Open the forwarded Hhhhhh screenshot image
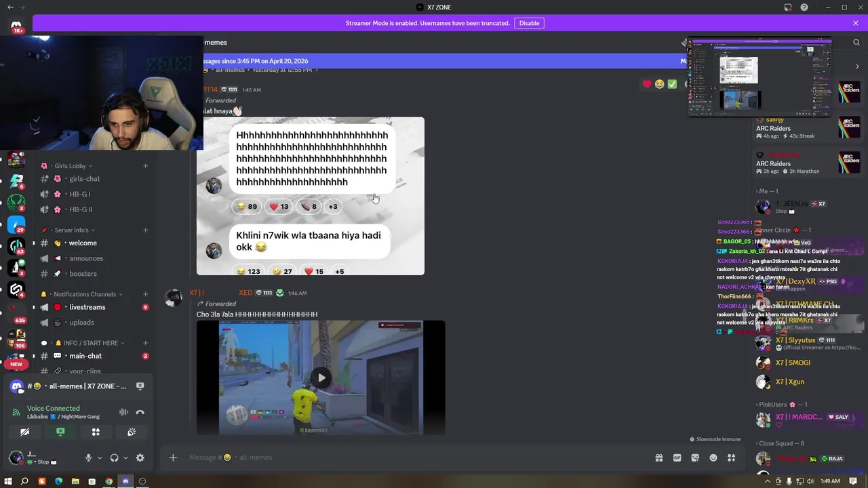 [311, 196]
